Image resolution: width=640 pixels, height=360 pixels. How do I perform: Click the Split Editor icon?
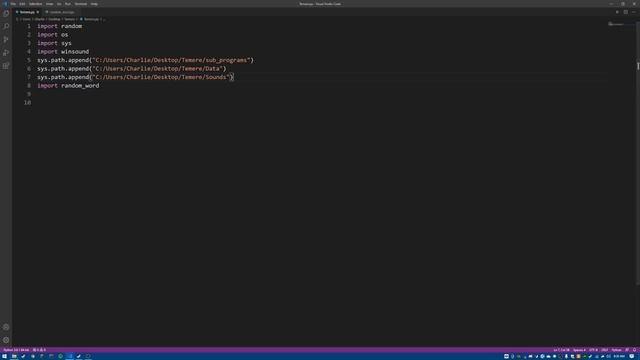tap(625, 12)
